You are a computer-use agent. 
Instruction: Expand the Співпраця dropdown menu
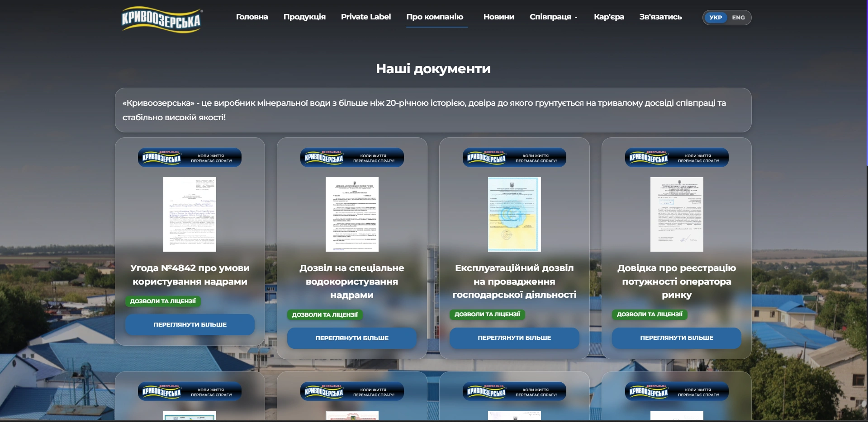click(x=554, y=17)
